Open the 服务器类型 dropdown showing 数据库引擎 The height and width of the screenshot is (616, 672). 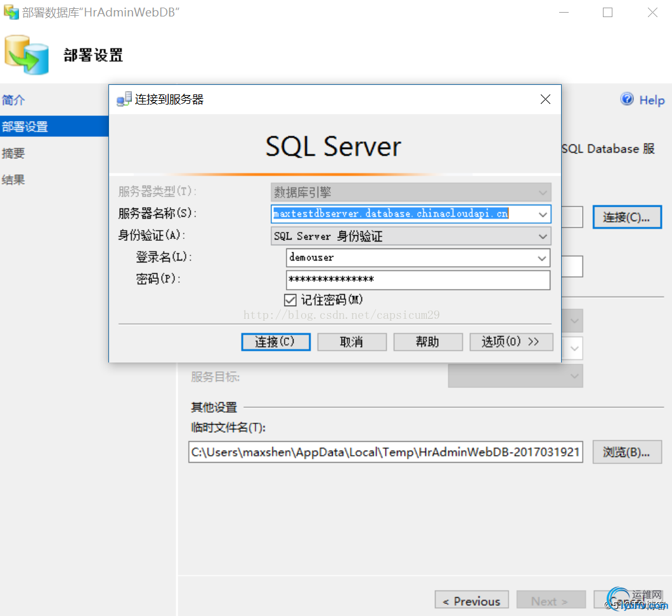(411, 192)
